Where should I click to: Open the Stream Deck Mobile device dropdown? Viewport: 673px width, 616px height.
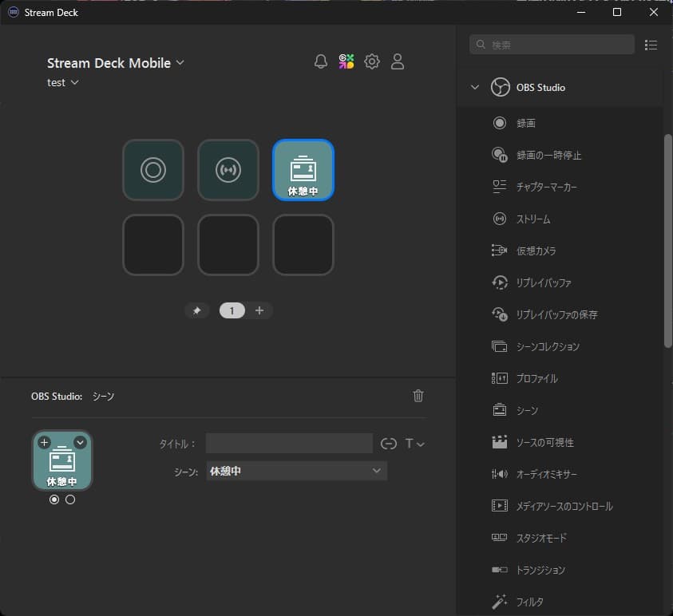pyautogui.click(x=116, y=63)
